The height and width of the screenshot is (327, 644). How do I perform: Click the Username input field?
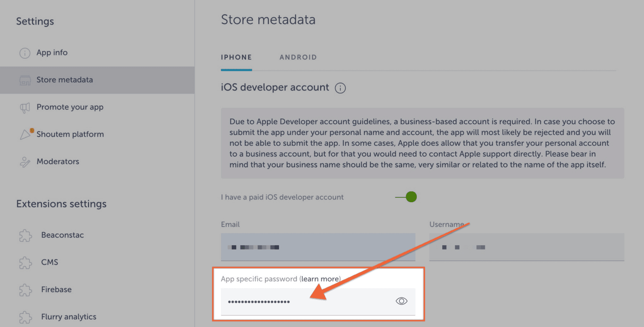point(526,247)
